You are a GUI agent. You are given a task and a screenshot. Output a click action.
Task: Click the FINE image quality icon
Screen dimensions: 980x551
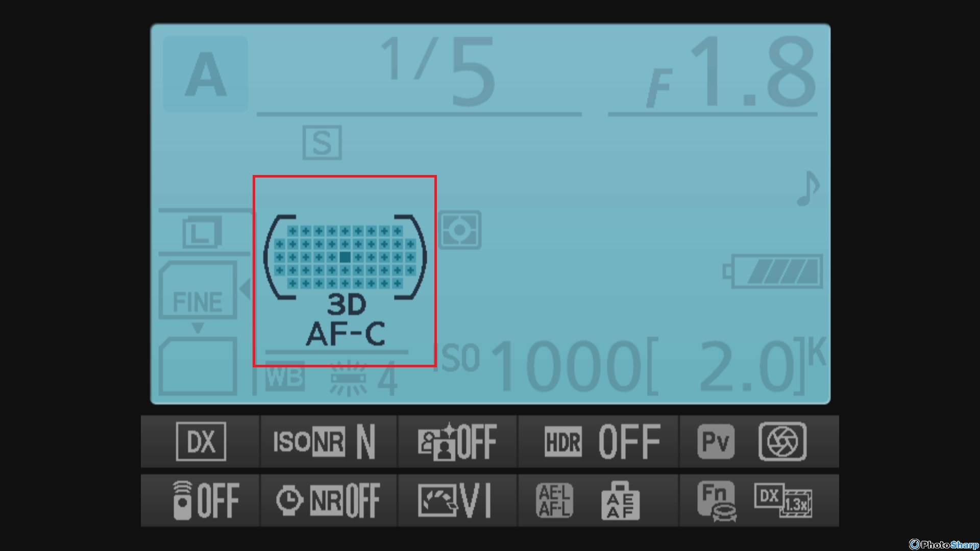[x=198, y=291]
